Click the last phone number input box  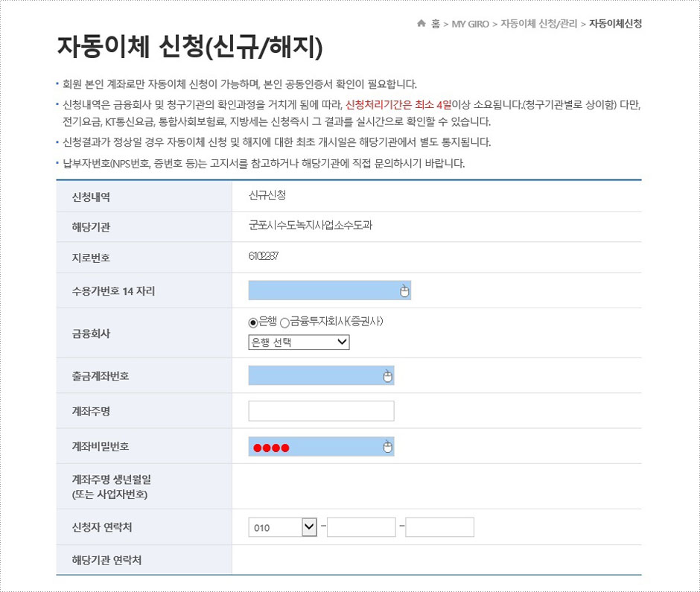pos(439,526)
